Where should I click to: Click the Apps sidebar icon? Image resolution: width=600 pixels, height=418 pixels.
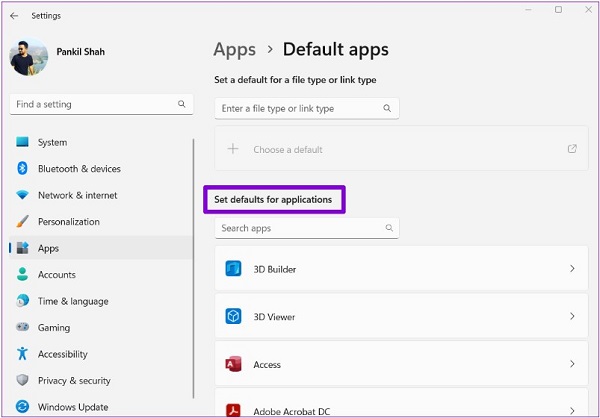coord(23,248)
